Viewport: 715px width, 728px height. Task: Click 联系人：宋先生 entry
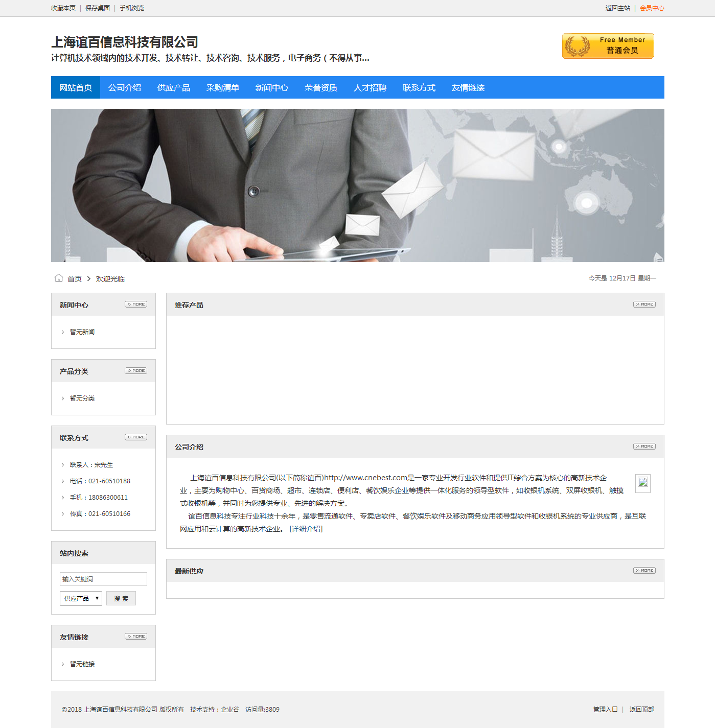click(91, 465)
